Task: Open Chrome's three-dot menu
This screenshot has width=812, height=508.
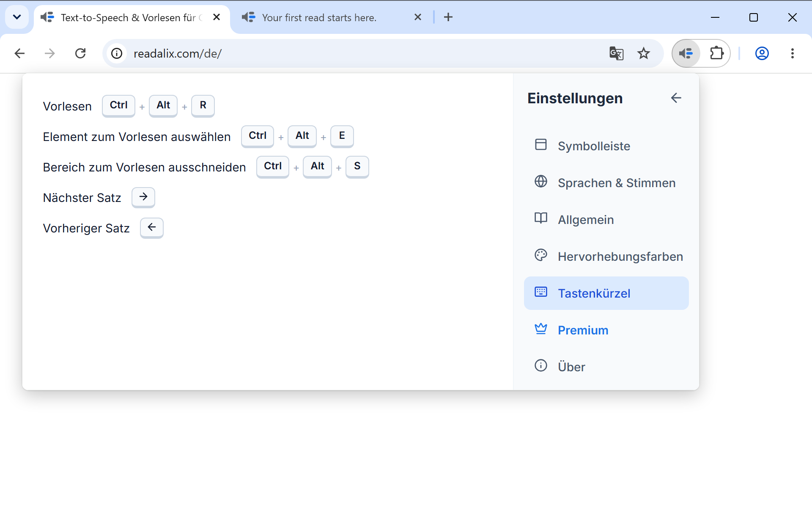Action: [793, 53]
